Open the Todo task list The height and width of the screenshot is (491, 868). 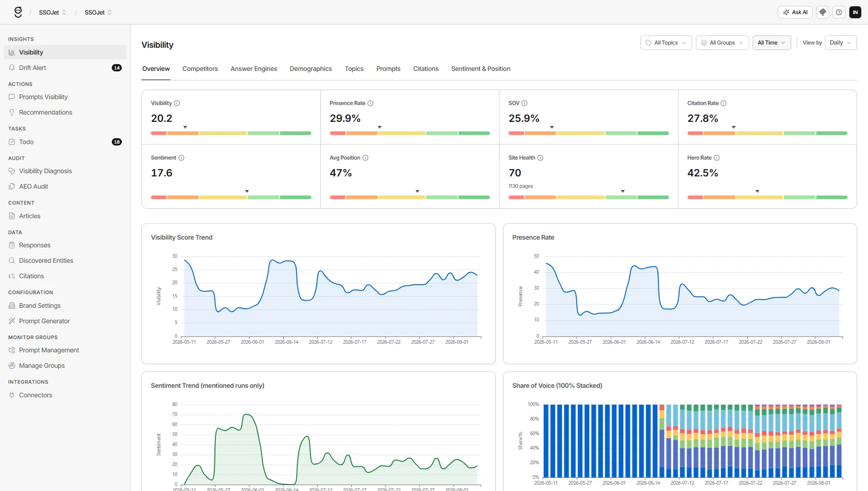[x=65, y=142]
